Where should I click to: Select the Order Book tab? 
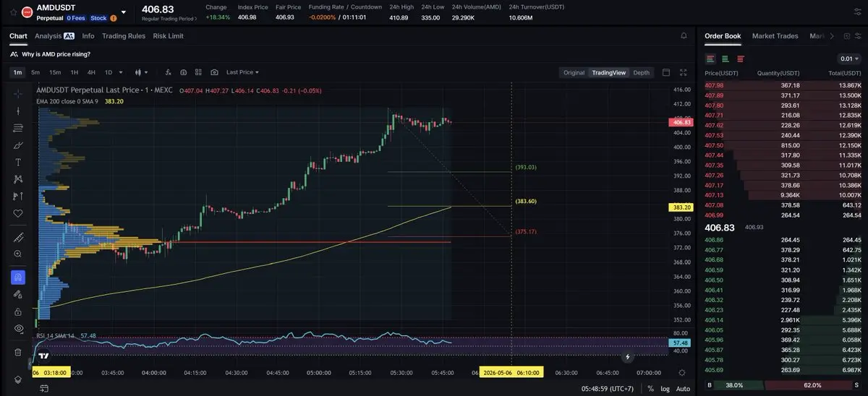click(x=723, y=35)
